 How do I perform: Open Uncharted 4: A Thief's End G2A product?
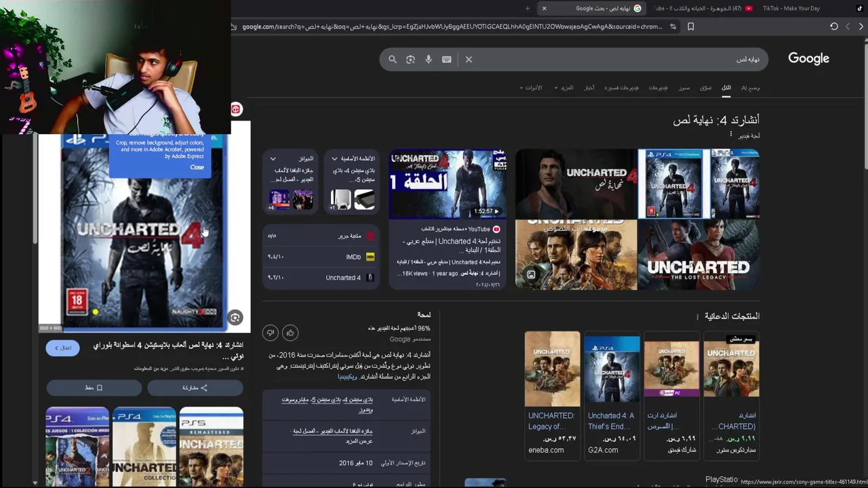612,395
